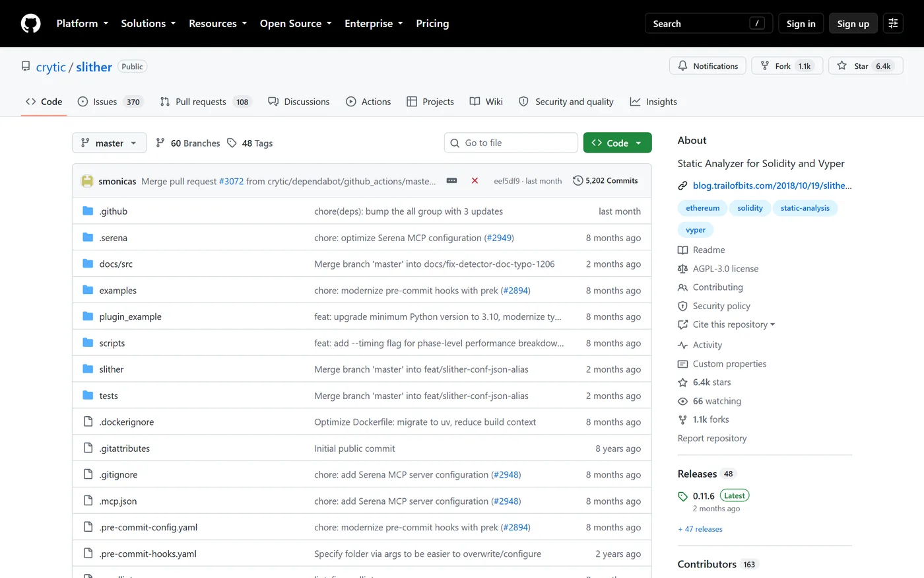Screen dimensions: 924x578
Task: Open pull request #3072 link
Action: (x=231, y=181)
